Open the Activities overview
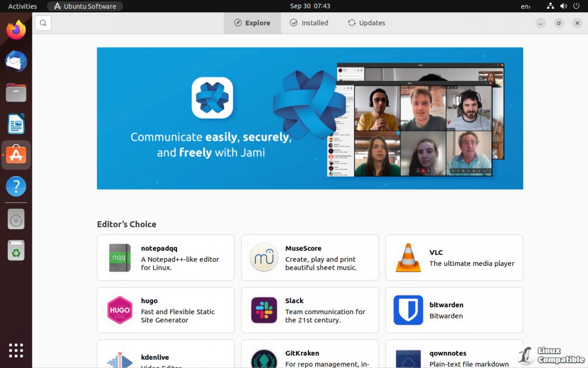This screenshot has width=588, height=368. pyautogui.click(x=23, y=6)
